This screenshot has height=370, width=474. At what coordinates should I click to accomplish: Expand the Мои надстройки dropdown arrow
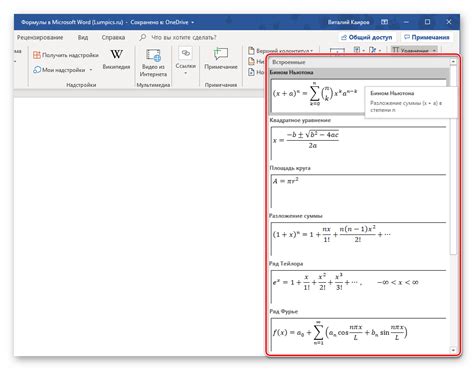91,70
